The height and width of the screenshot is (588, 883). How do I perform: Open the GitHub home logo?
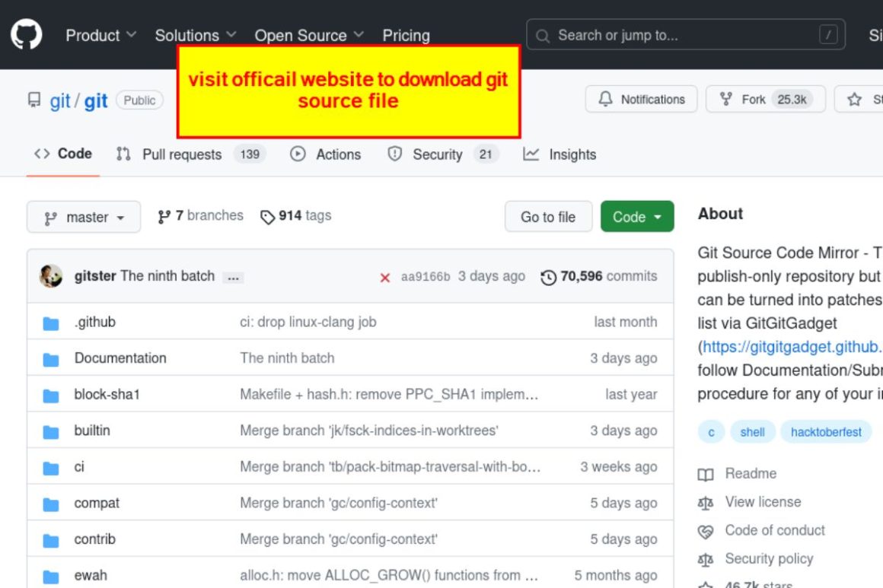click(27, 35)
